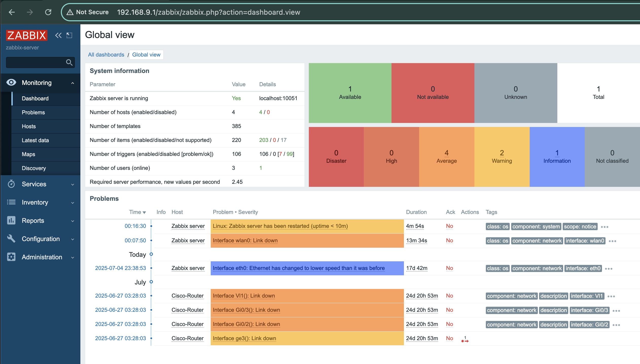Click the green Available hosts tile
The width and height of the screenshot is (640, 364).
pos(350,93)
